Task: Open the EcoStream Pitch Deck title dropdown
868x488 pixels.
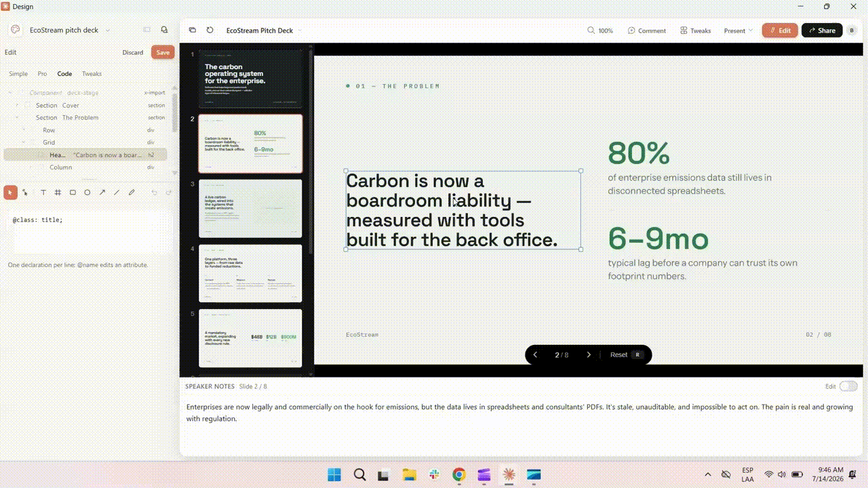Action: pos(300,30)
